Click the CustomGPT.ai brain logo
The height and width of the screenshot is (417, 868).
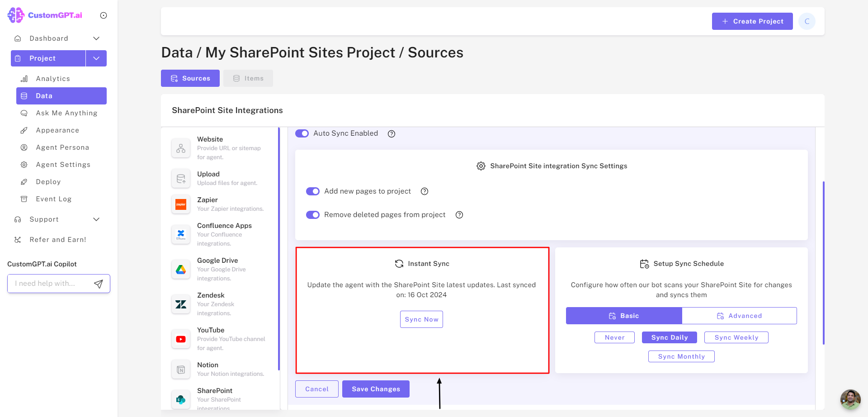[16, 15]
